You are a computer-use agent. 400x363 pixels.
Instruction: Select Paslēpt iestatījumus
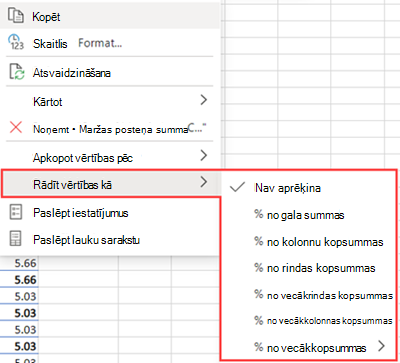(110, 212)
